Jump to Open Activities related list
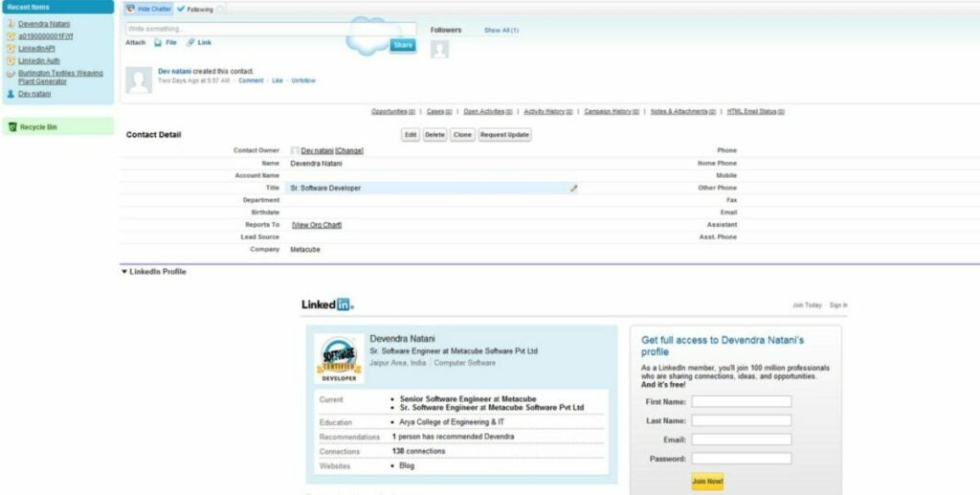This screenshot has width=980, height=495. 488,111
